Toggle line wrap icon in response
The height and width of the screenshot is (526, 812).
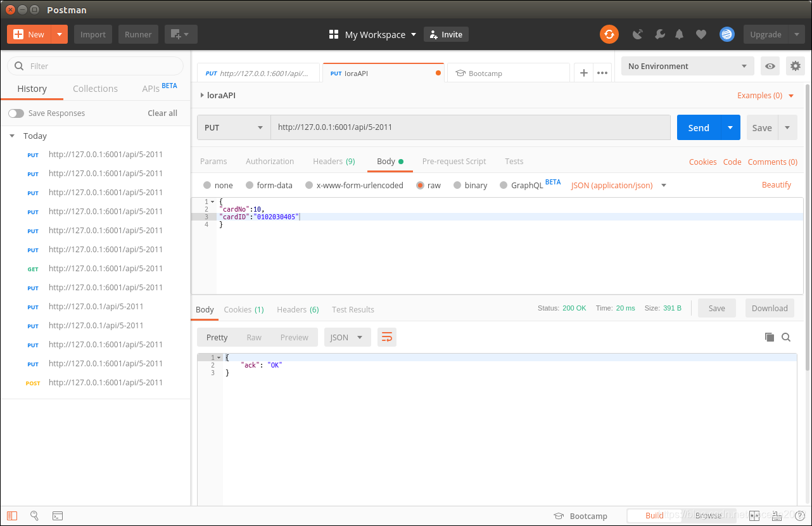pyautogui.click(x=386, y=337)
